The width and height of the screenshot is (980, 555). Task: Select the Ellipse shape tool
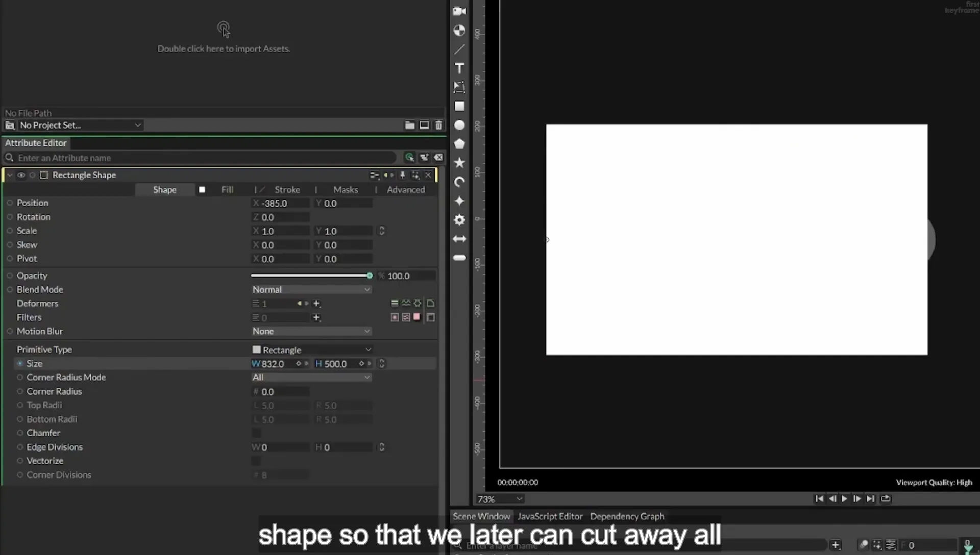coord(459,125)
